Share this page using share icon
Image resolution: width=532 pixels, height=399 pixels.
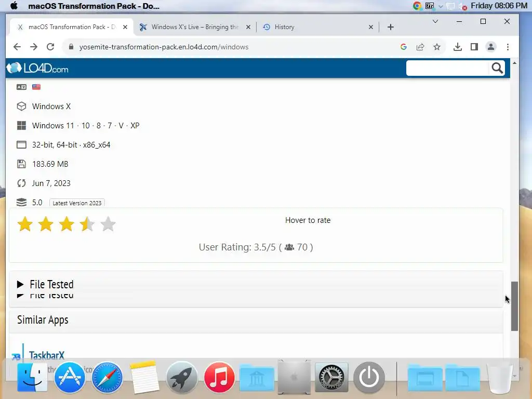click(x=420, y=47)
